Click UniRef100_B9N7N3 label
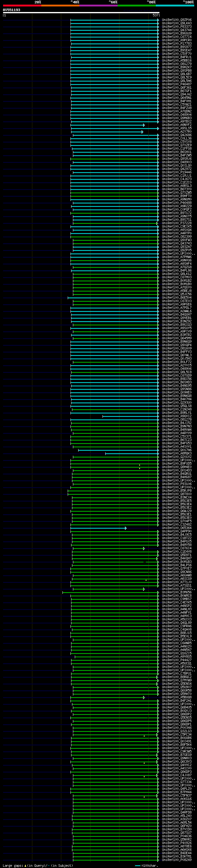This screenshot has width=197, height=868. click(177, 426)
